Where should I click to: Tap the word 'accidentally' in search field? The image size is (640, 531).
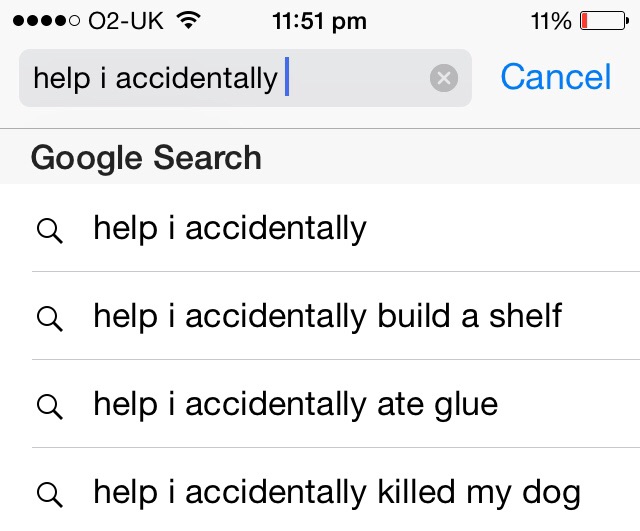(196, 78)
